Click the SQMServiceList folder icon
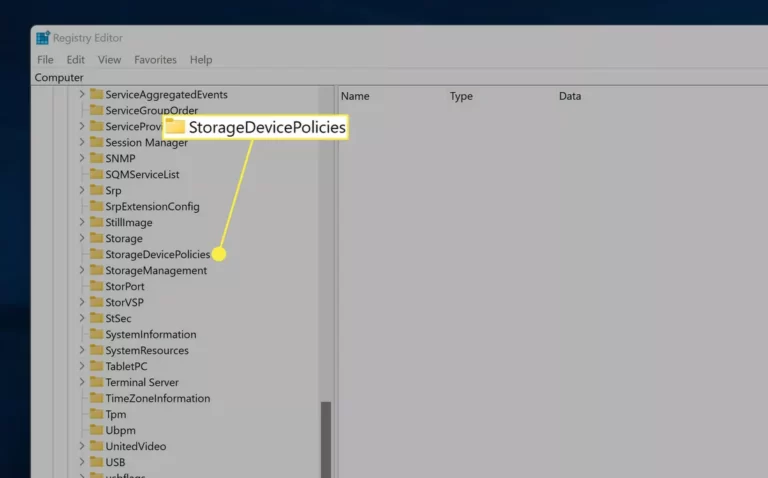The width and height of the screenshot is (768, 478). pos(96,174)
